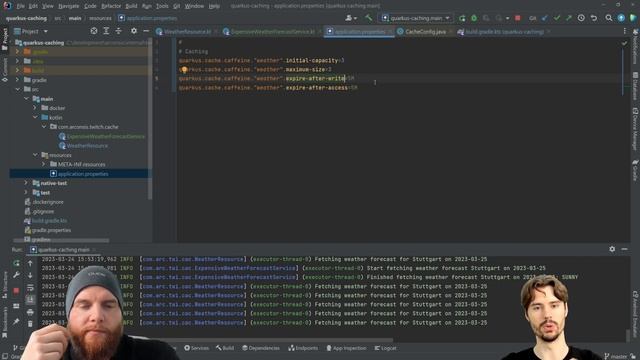
Task: Click the Git update project blue arrow
Action: tap(544, 18)
